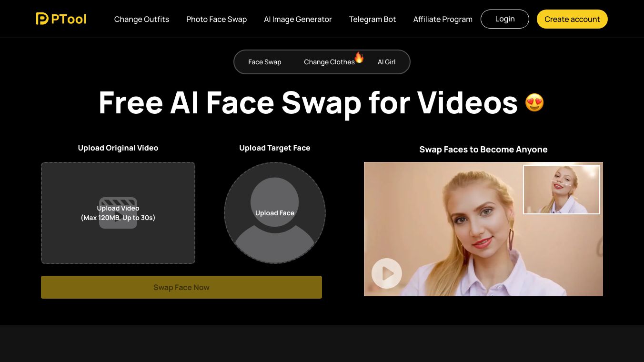Click the inset preview thumbnail in the demo
Viewport: 644px width, 362px height.
coord(562,190)
